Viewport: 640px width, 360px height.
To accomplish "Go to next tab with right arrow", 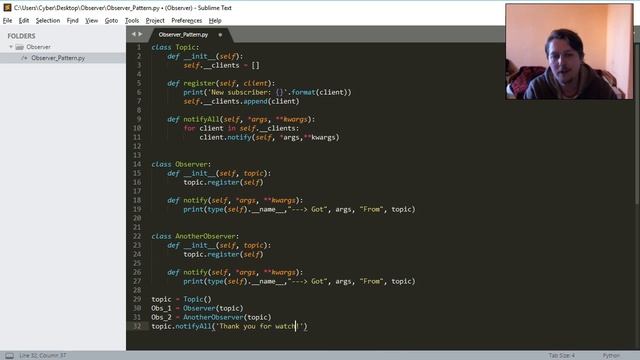I will [x=140, y=34].
